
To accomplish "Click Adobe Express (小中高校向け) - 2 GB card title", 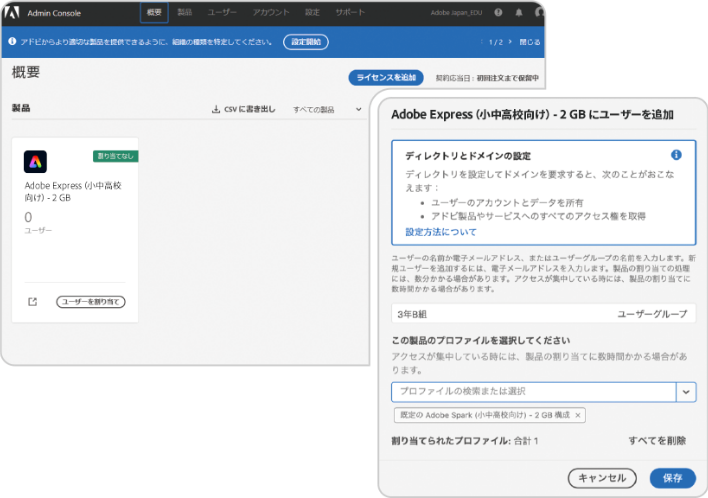I will point(73,191).
